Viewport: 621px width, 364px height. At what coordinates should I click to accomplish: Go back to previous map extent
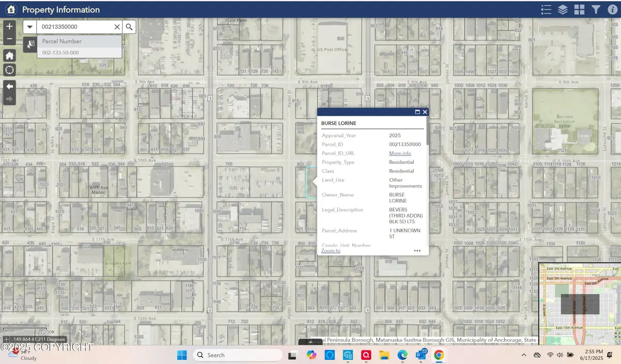click(9, 86)
